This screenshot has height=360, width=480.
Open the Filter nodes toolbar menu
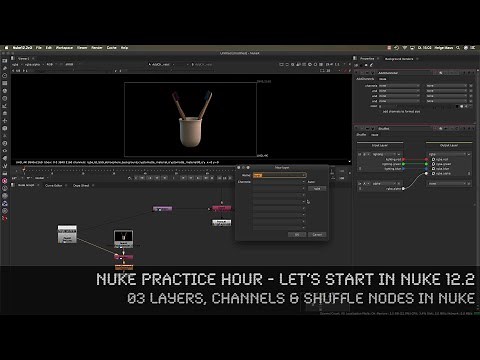tap(5, 98)
